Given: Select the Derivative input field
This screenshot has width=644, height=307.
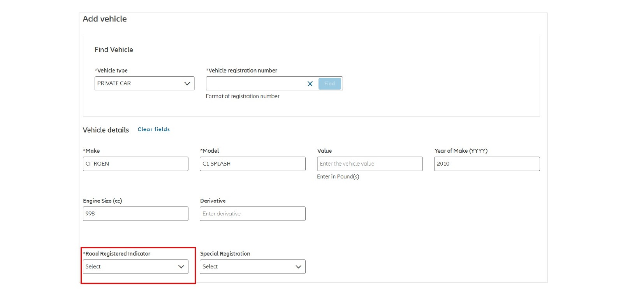Looking at the screenshot, I should click(x=253, y=213).
